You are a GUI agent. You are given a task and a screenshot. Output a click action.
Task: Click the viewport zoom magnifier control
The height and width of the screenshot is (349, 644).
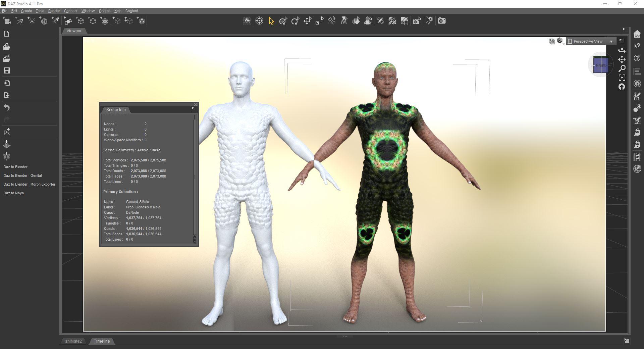622,68
